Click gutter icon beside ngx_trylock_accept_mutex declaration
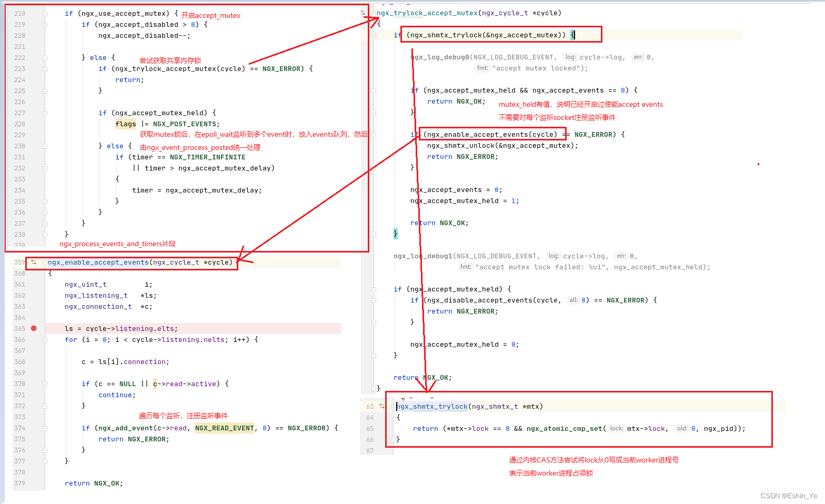The height and width of the screenshot is (504, 825). [363, 13]
